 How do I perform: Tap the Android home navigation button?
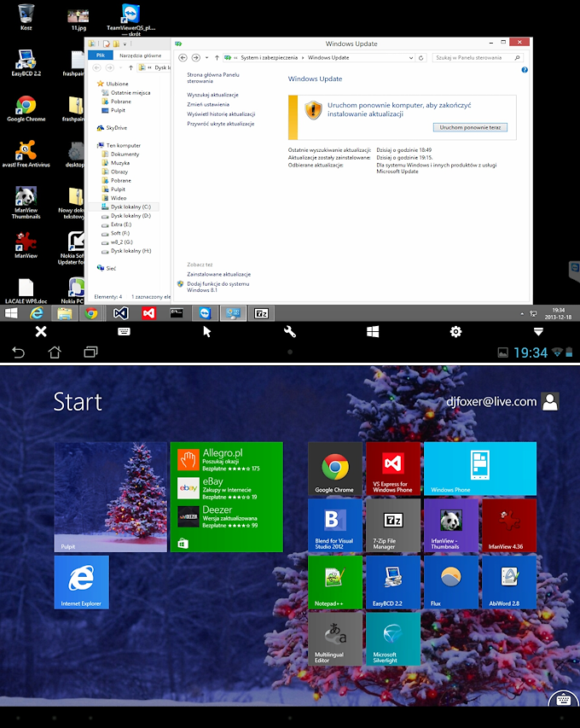click(55, 352)
